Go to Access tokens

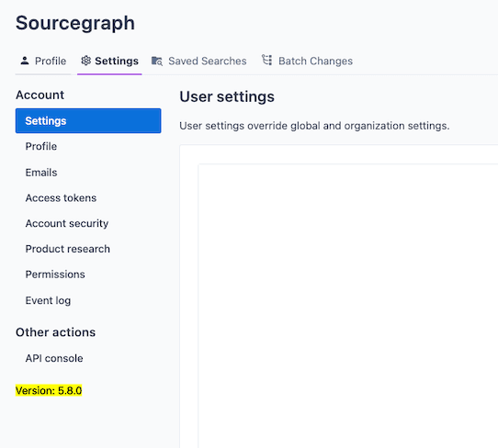click(x=61, y=198)
